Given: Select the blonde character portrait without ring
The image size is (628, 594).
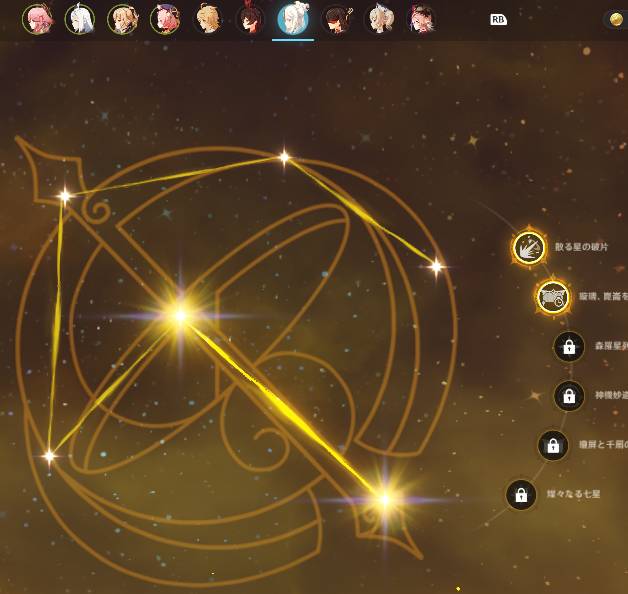Looking at the screenshot, I should 208,19.
